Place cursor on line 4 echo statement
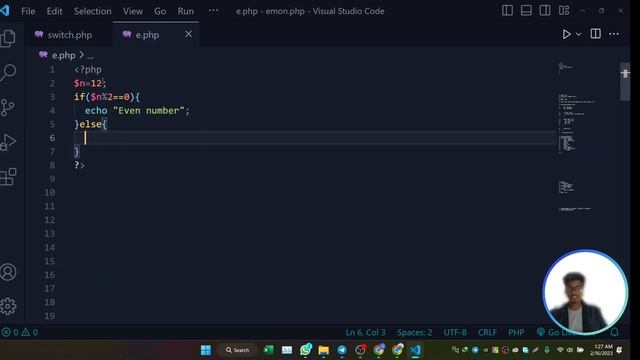Viewport: 640px width, 360px height. pos(137,111)
